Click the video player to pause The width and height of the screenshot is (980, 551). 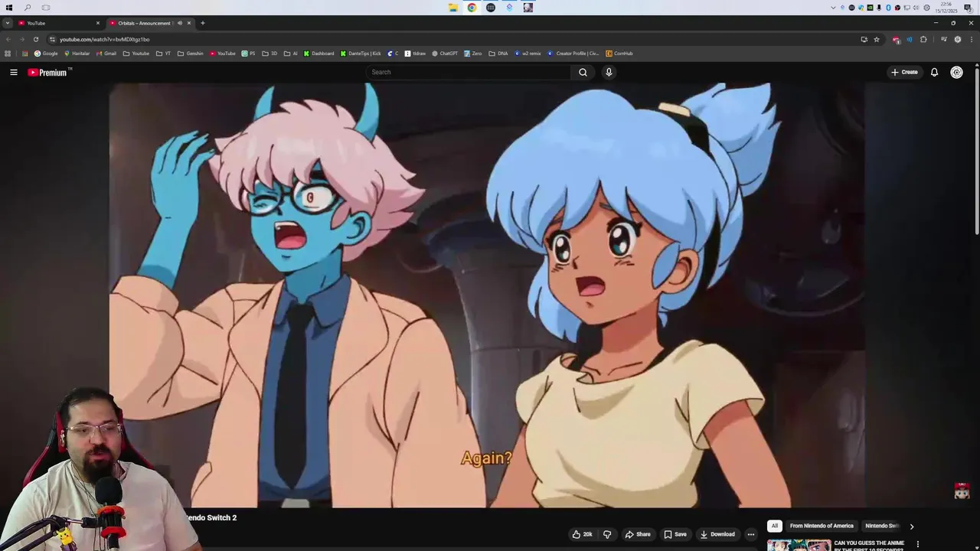pyautogui.click(x=487, y=295)
